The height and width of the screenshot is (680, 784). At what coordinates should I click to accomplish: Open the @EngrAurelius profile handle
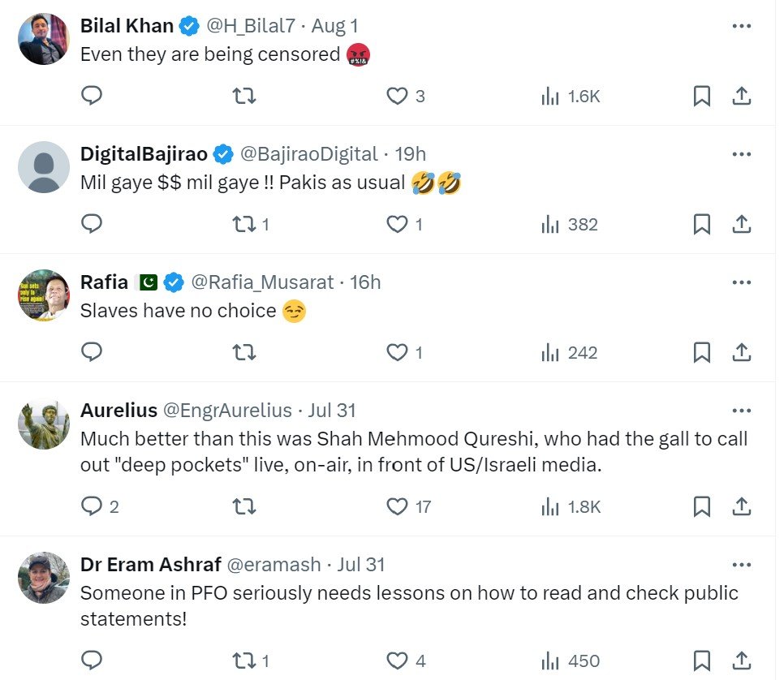point(227,411)
